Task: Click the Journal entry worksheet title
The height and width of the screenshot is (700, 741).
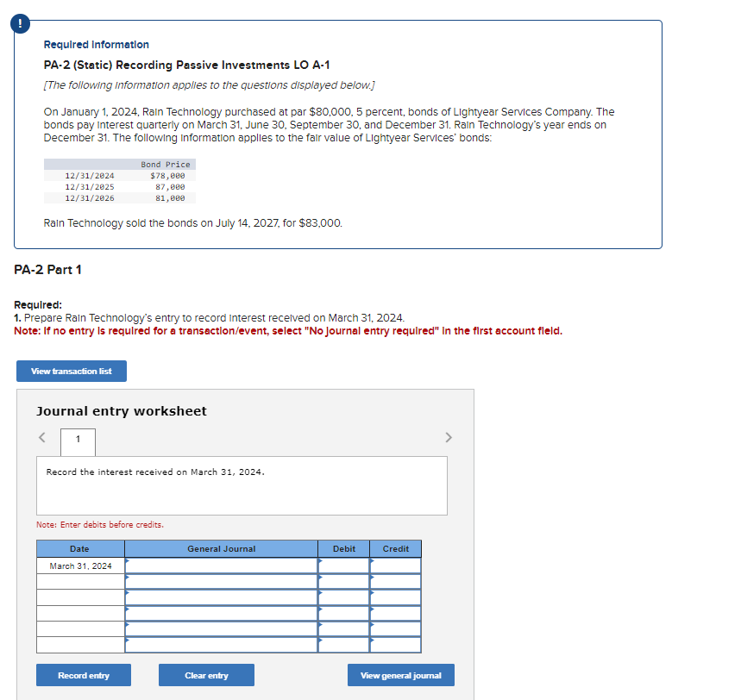Action: (x=122, y=411)
